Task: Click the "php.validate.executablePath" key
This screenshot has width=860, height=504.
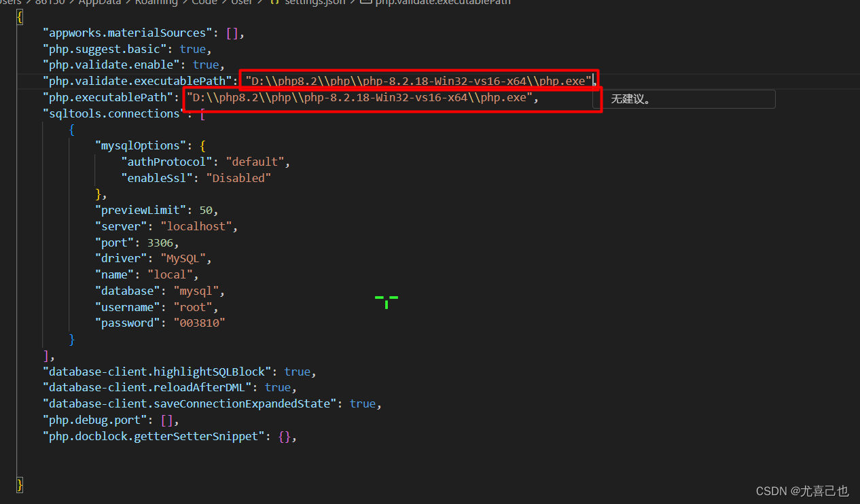Action: pos(137,81)
